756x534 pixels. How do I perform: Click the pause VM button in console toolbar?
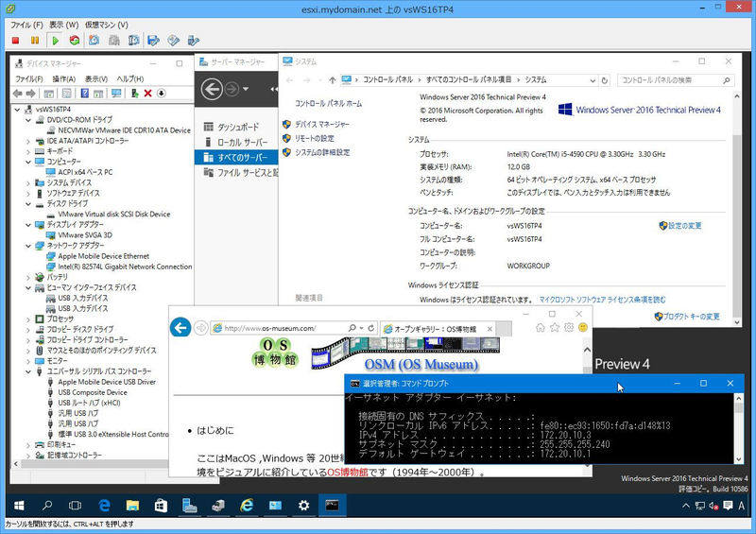(35, 41)
